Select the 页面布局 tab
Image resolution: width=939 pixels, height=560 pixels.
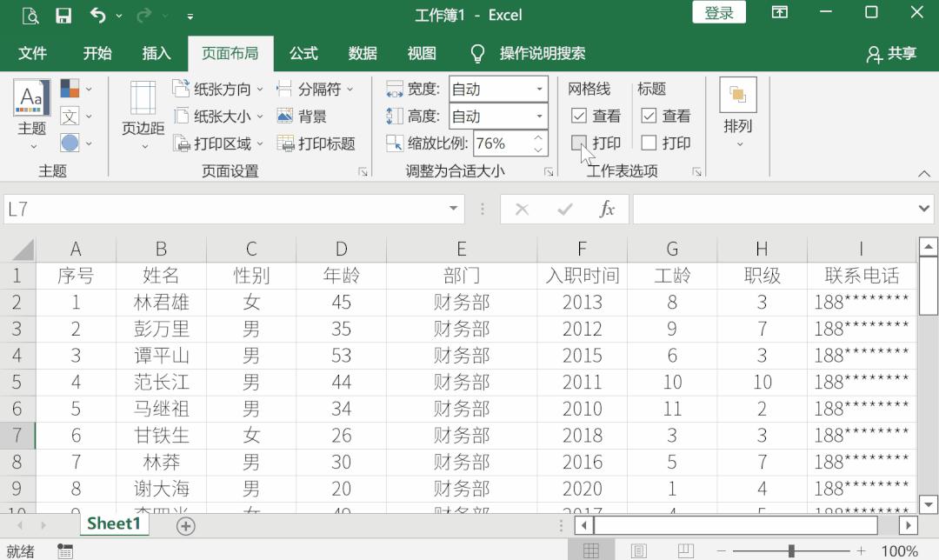tap(230, 53)
